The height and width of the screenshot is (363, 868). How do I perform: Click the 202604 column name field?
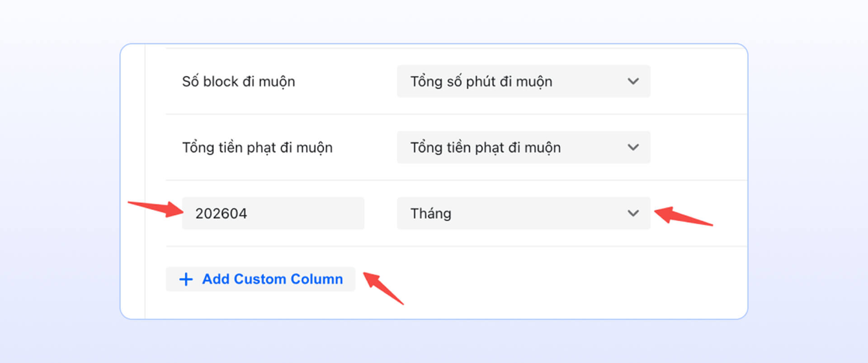[273, 213]
